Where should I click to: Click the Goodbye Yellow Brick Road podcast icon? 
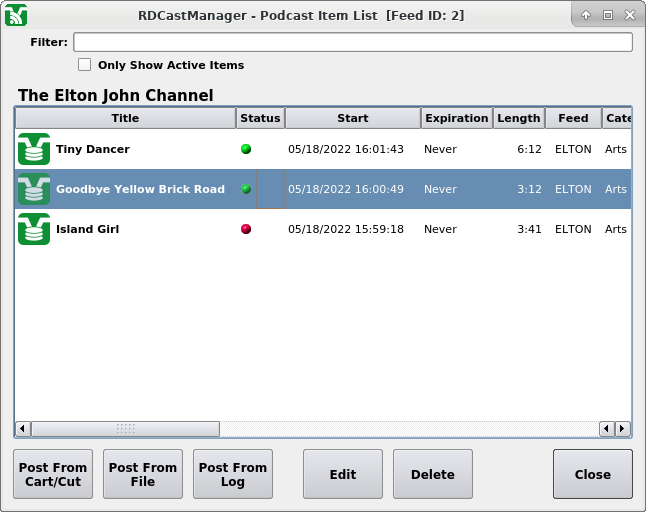point(34,189)
